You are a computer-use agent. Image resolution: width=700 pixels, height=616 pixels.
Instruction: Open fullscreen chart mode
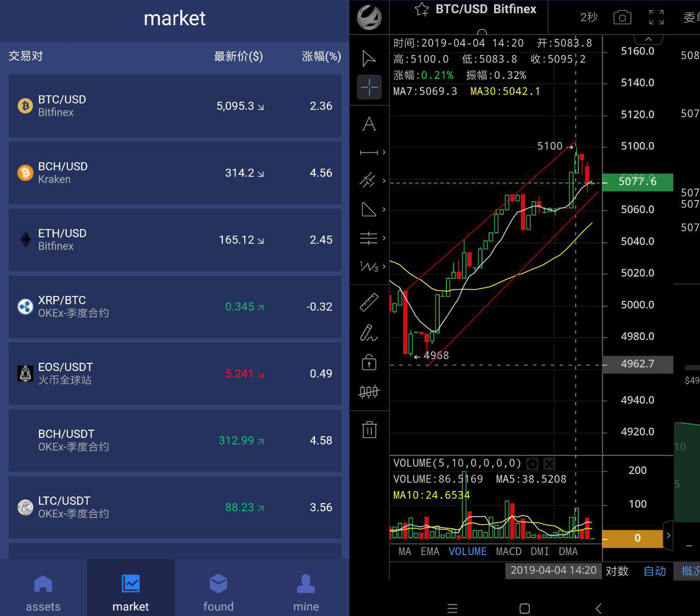(x=656, y=18)
